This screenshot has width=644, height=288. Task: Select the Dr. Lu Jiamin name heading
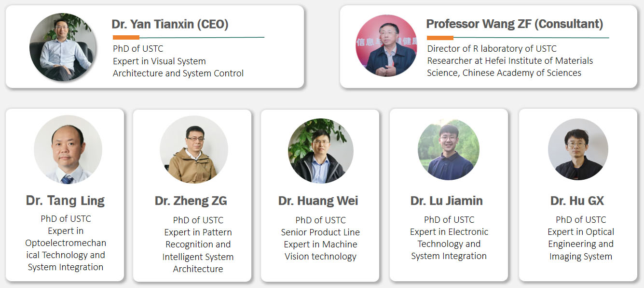[x=447, y=201]
